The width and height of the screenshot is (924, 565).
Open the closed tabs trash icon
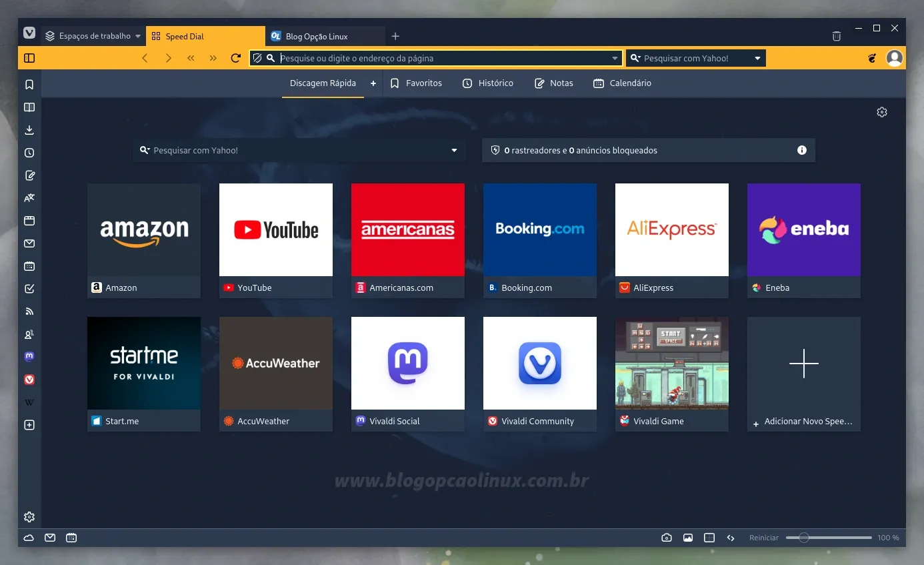tap(837, 36)
